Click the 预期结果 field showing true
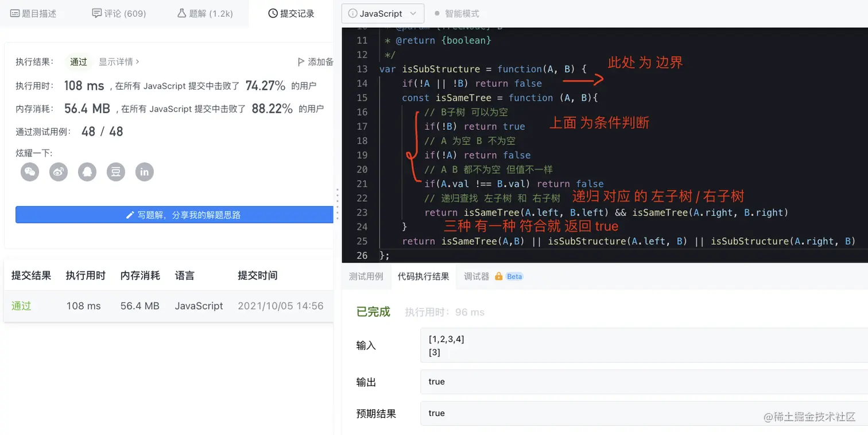 pyautogui.click(x=644, y=413)
